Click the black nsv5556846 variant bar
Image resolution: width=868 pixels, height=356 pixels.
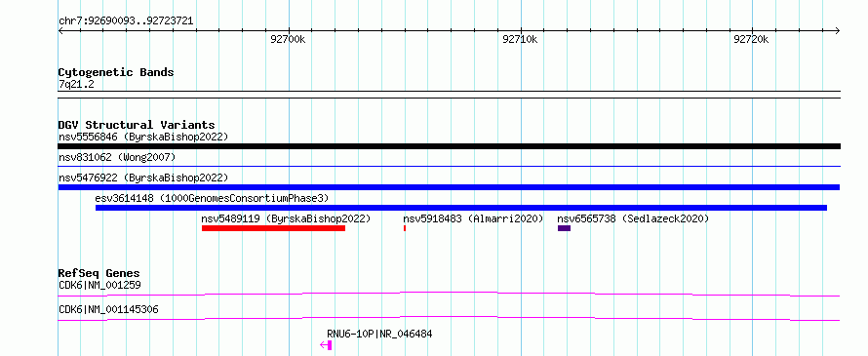449,146
